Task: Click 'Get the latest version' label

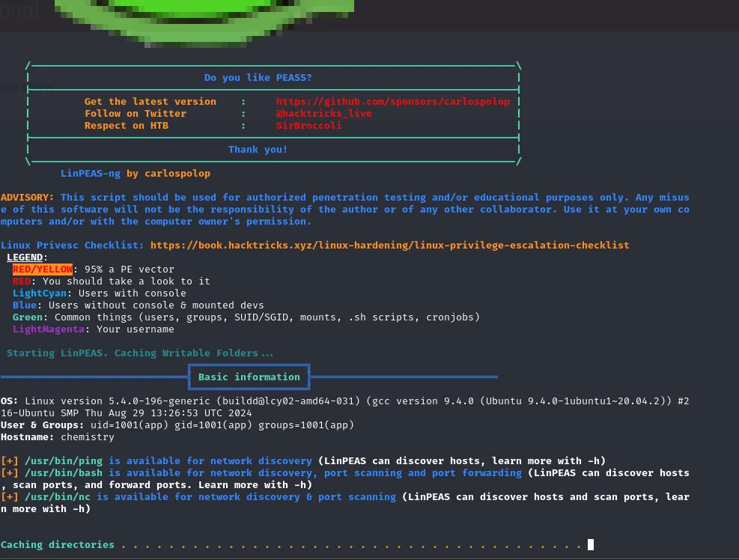Action: [x=150, y=101]
